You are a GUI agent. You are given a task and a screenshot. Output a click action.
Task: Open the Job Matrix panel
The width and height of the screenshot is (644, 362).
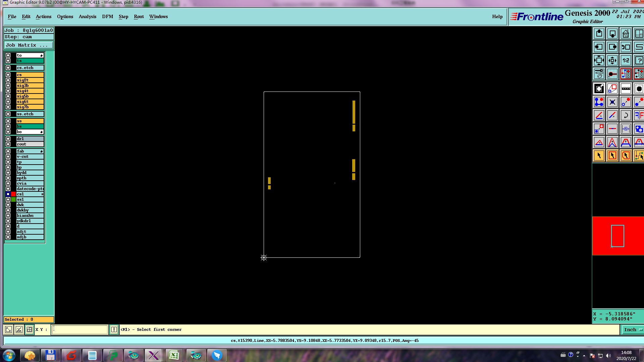coord(29,45)
